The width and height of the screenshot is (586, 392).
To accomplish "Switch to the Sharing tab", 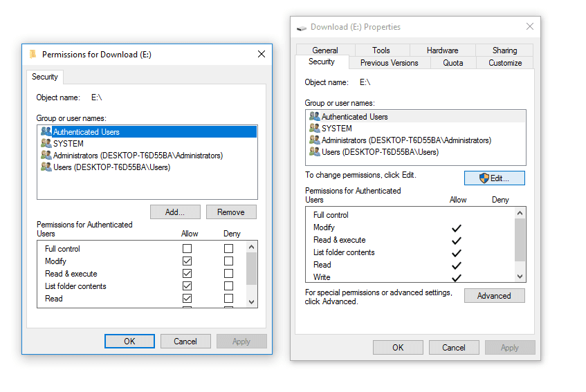I will tap(504, 50).
